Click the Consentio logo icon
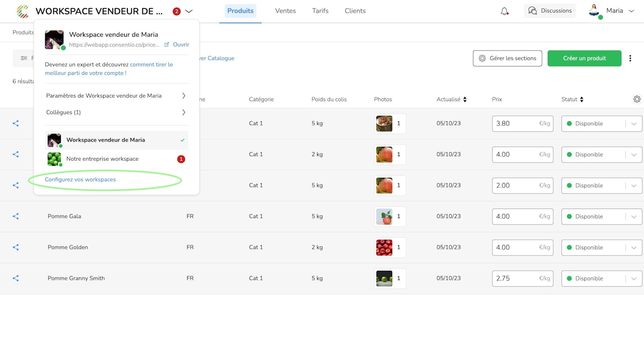This screenshot has width=644, height=339. coord(23,11)
